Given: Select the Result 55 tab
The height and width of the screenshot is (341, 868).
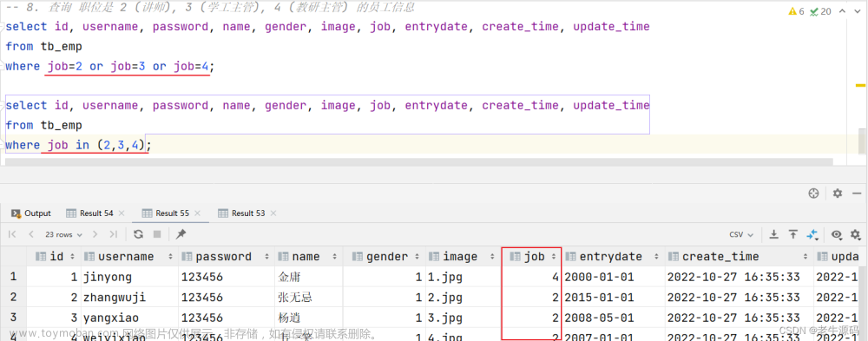Looking at the screenshot, I should coord(166,213).
